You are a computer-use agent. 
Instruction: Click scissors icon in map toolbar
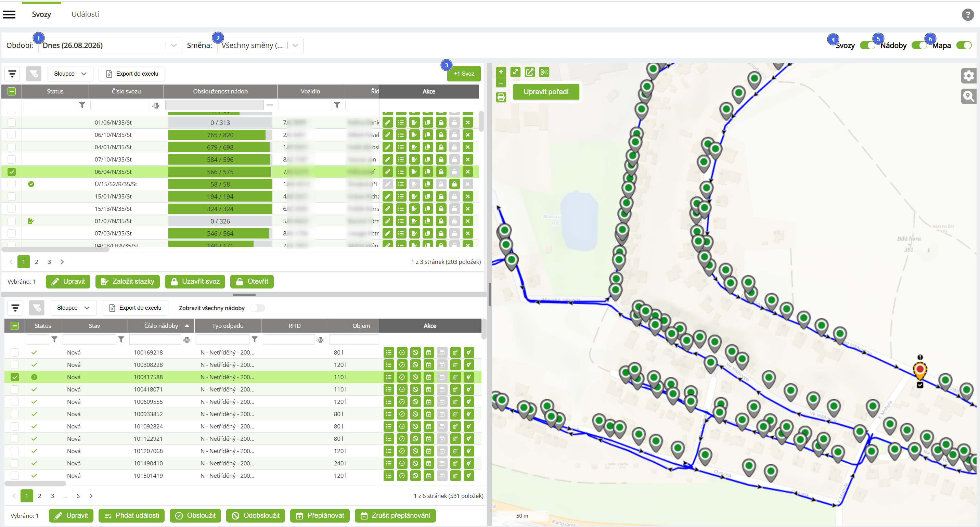click(x=544, y=72)
